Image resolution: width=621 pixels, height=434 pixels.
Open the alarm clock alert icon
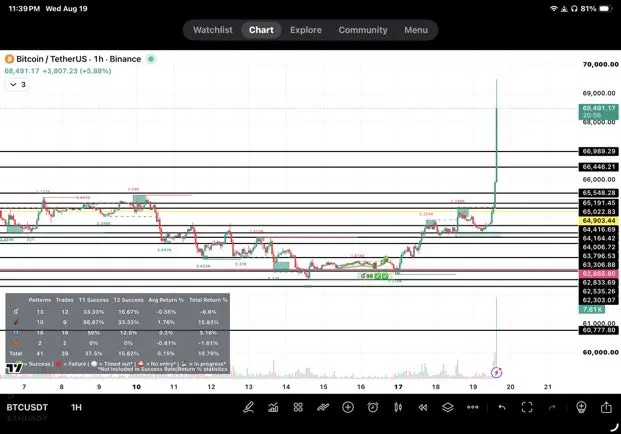click(x=373, y=407)
